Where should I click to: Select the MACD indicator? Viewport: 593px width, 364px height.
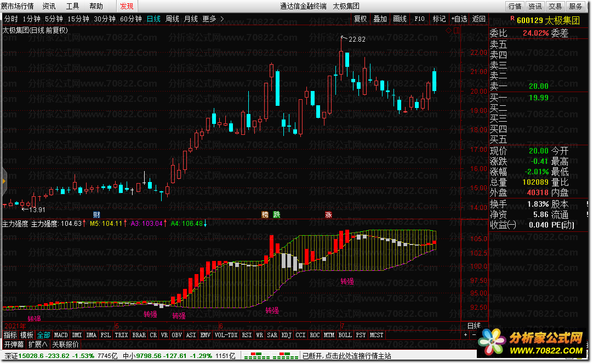tap(61, 335)
